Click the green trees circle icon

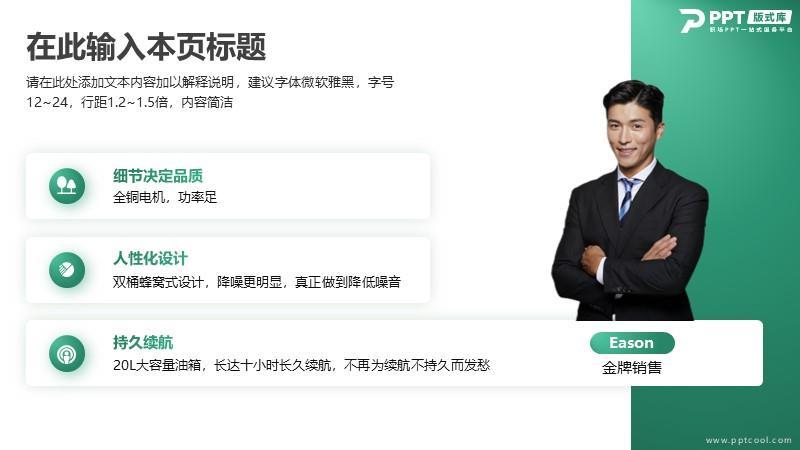click(67, 186)
